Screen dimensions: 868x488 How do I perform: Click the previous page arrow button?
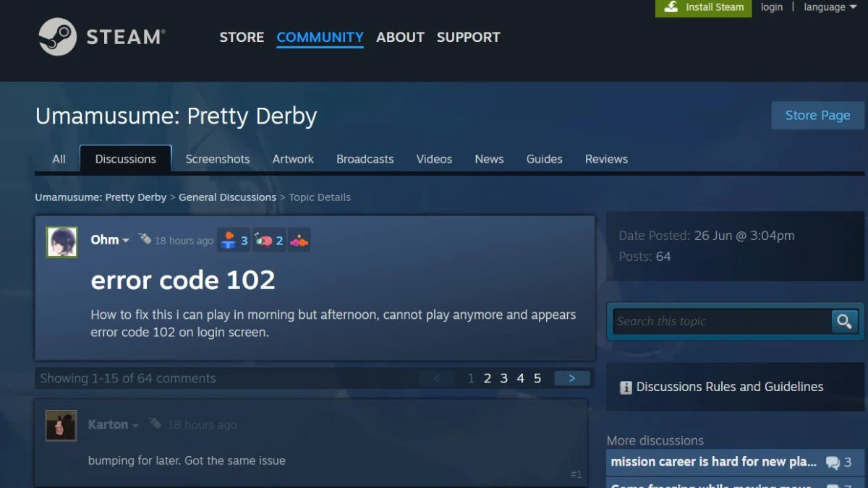(x=437, y=378)
